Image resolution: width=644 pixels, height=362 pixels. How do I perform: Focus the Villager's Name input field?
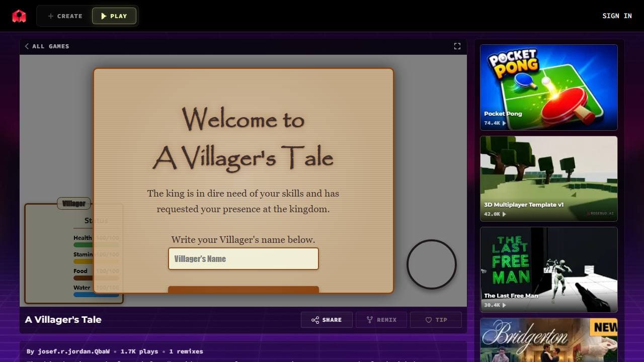click(x=244, y=259)
